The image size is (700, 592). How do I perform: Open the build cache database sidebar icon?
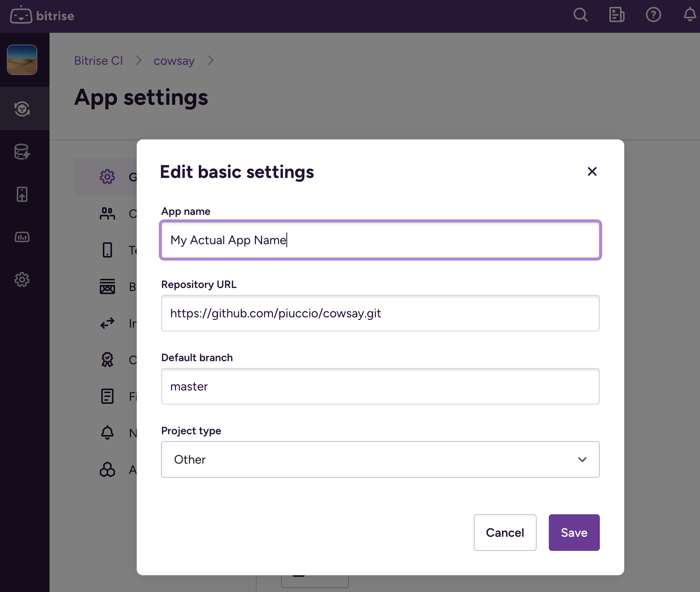point(22,152)
